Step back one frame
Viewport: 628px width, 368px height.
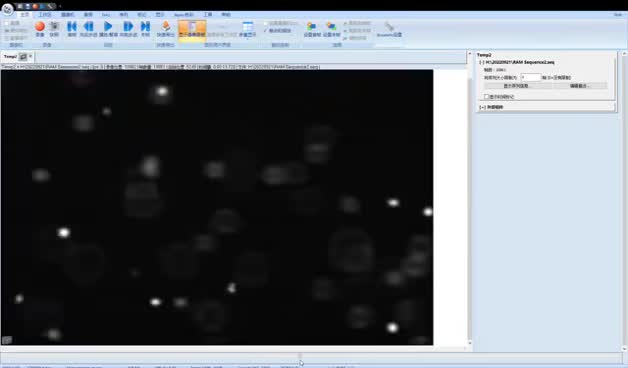pos(88,28)
